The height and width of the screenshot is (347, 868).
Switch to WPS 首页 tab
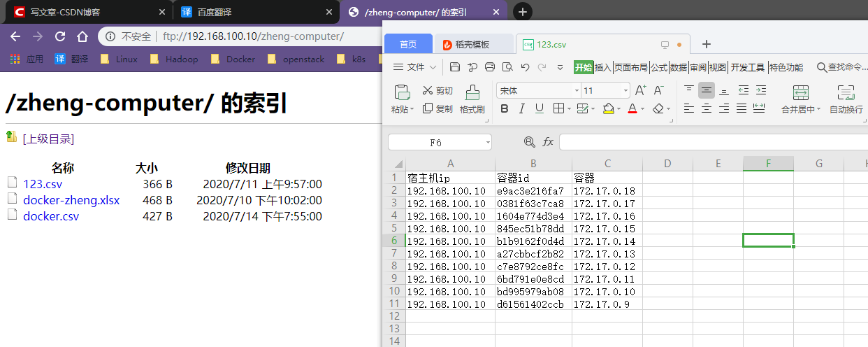point(408,44)
